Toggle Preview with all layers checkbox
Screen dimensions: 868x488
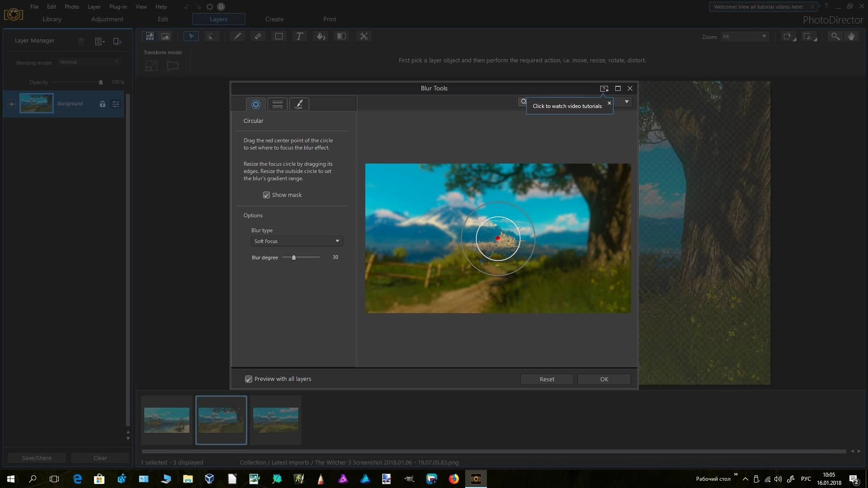(249, 379)
